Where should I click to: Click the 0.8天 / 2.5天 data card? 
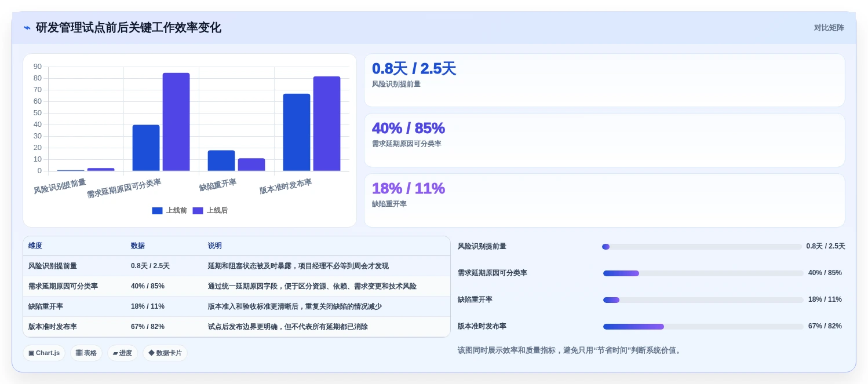(x=604, y=81)
